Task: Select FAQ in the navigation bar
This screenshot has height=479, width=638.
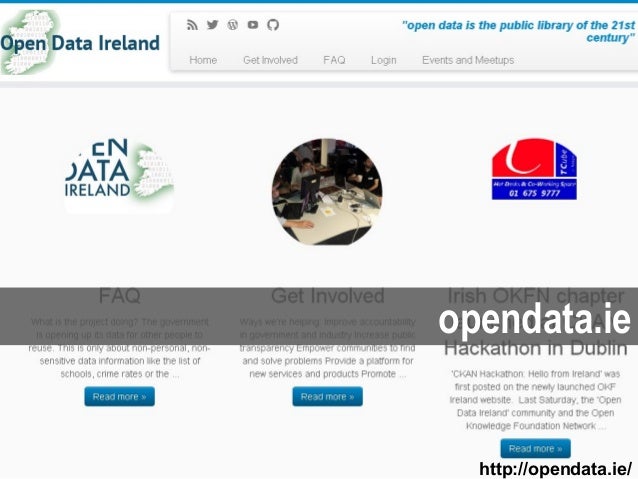Action: pos(334,60)
